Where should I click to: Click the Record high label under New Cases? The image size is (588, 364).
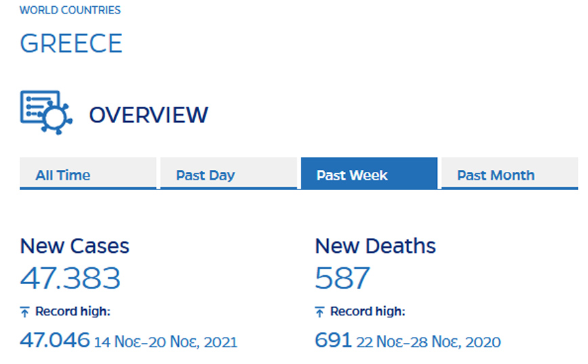72,312
